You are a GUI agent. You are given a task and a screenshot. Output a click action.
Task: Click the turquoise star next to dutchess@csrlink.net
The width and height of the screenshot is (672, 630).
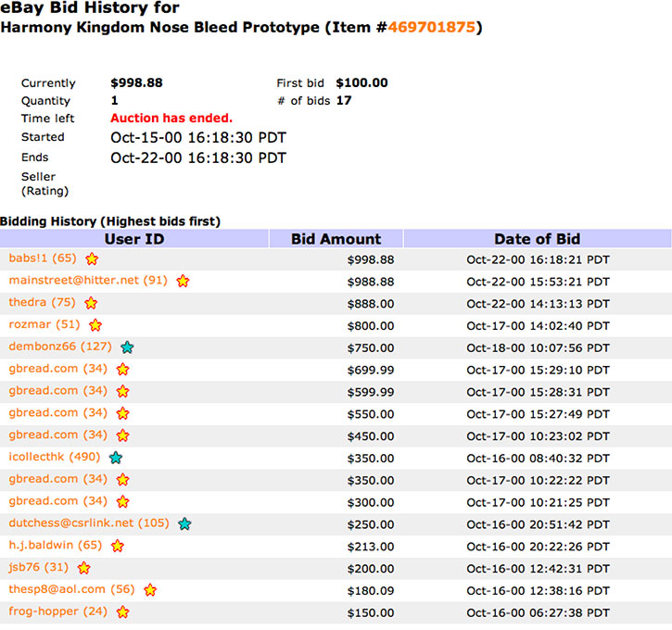(x=184, y=523)
